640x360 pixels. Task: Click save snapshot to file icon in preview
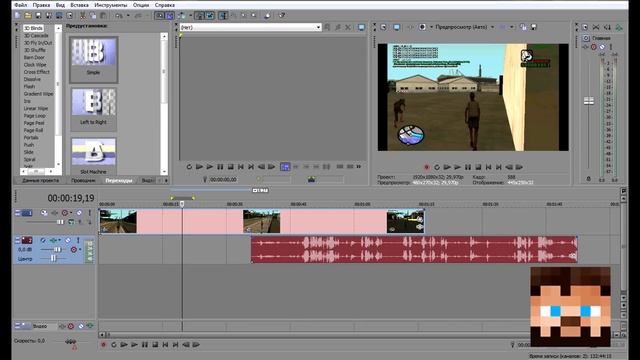(x=533, y=27)
